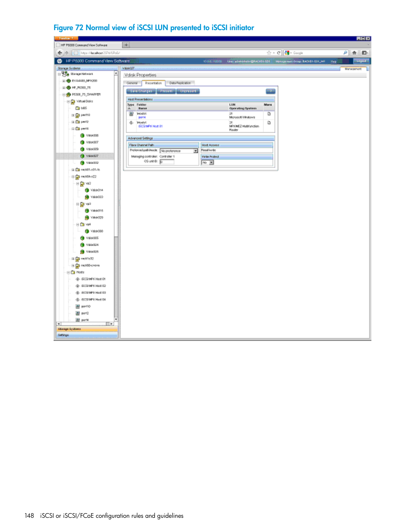Collapse the port4 virtual disk folder
This screenshot has width=399, height=532.
coord(73,129)
